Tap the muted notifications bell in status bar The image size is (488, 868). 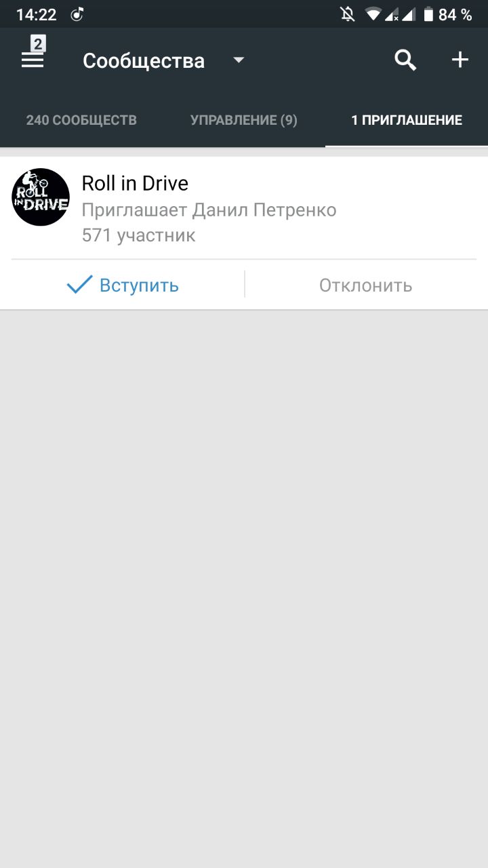point(348,14)
